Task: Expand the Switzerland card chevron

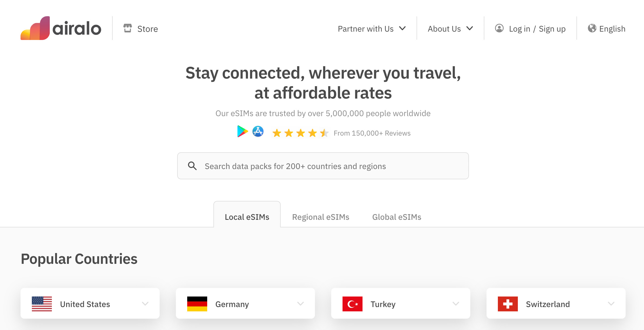Action: pyautogui.click(x=611, y=304)
